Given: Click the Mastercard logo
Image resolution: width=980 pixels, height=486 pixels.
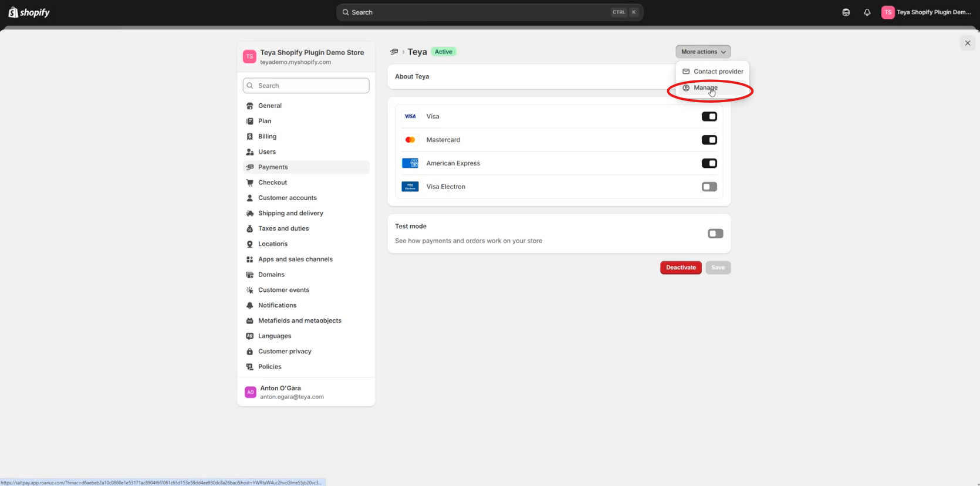Looking at the screenshot, I should [410, 140].
